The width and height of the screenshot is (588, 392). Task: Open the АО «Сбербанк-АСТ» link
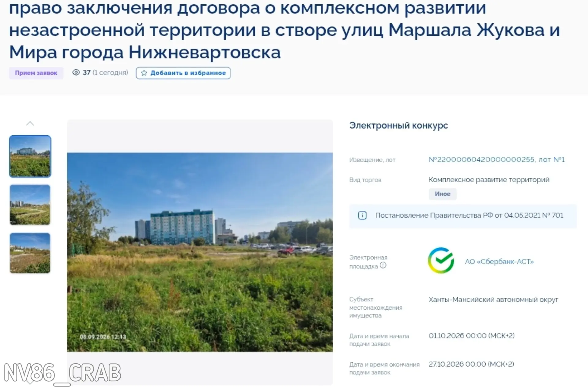click(x=499, y=262)
